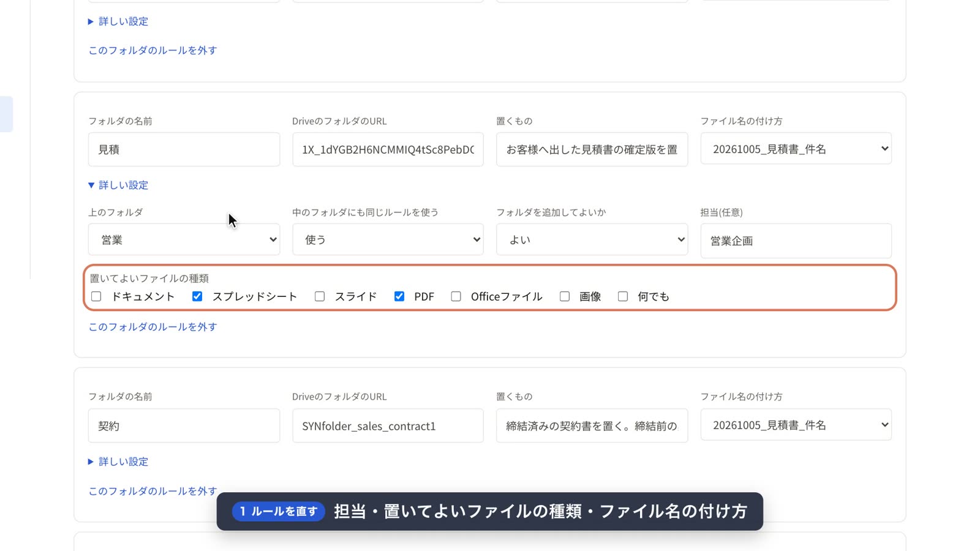The width and height of the screenshot is (980, 551).
Task: Open the 上のフォルダ dropdown showing 営業
Action: point(184,239)
